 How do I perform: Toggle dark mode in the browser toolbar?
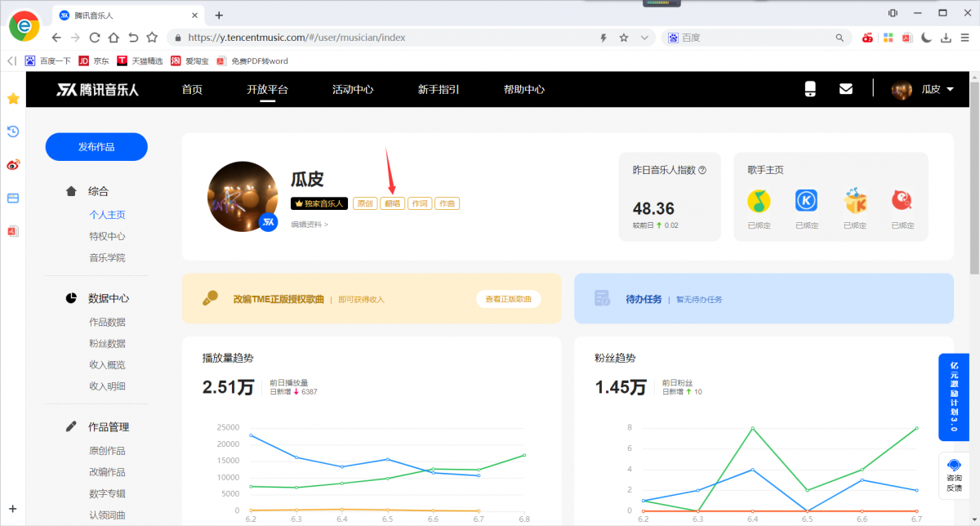coord(928,38)
